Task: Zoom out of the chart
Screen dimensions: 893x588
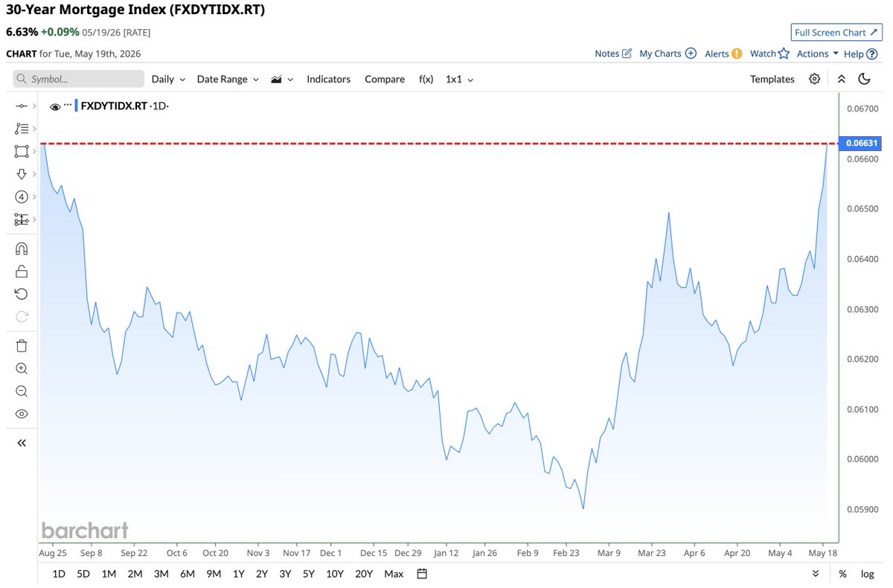Action: coord(21,391)
